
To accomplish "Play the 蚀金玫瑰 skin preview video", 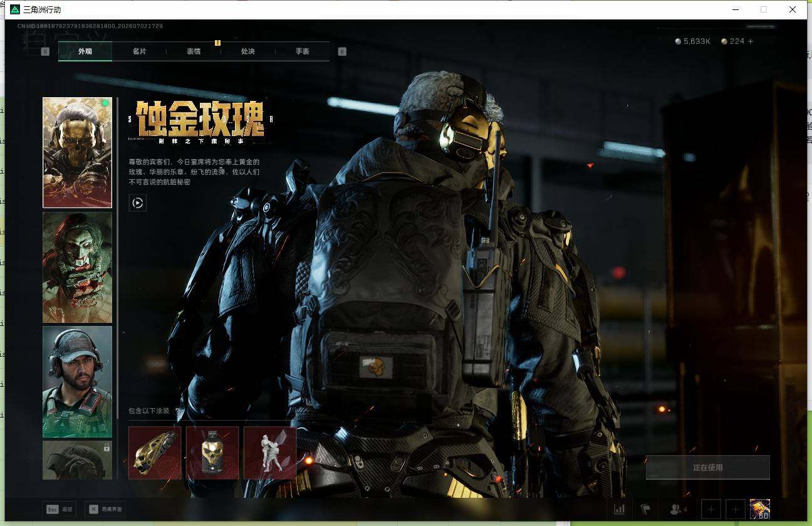I will point(138,203).
